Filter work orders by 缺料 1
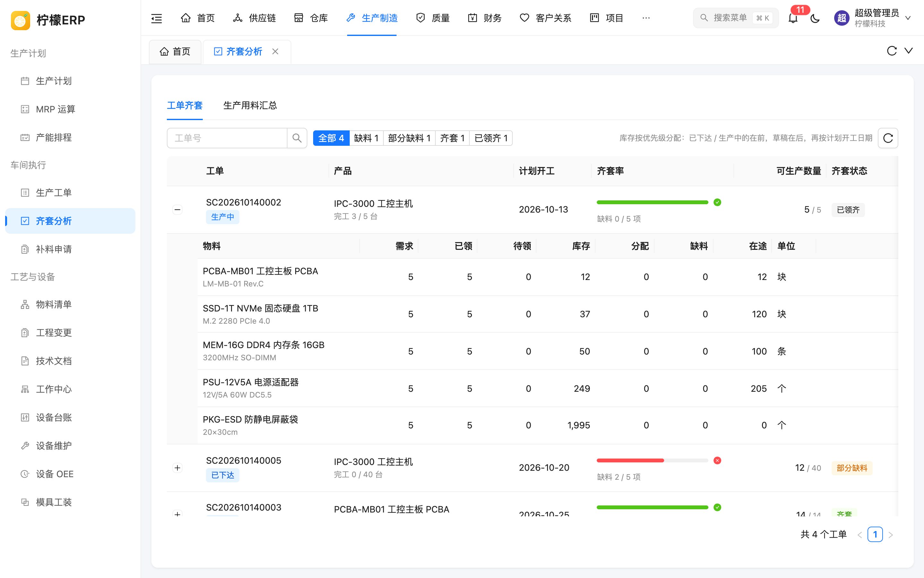The width and height of the screenshot is (924, 578). tap(366, 138)
